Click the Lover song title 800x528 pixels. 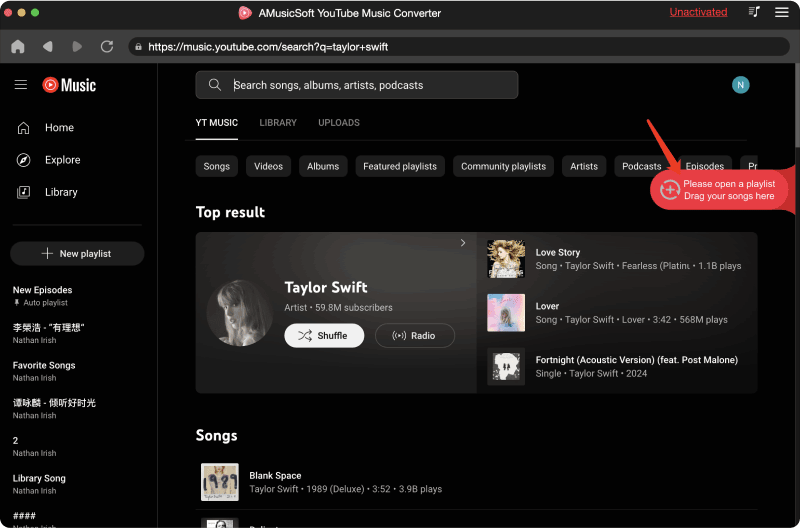point(547,306)
